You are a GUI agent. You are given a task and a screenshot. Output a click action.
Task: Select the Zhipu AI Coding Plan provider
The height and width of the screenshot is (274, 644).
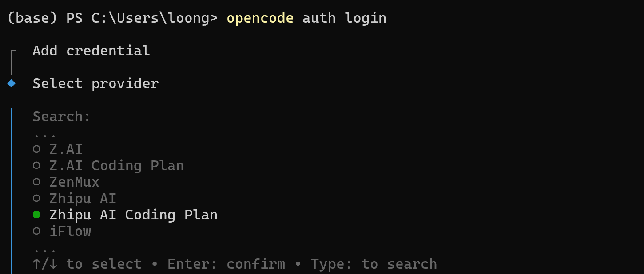[x=133, y=214]
